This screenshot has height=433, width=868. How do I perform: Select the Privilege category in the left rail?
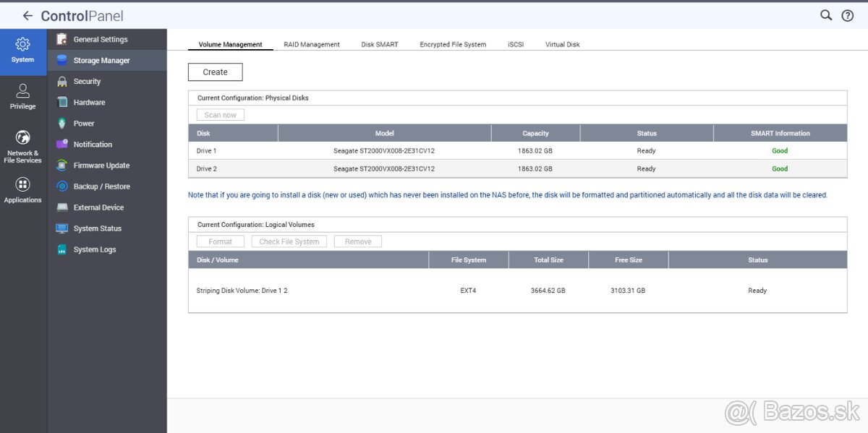(22, 95)
